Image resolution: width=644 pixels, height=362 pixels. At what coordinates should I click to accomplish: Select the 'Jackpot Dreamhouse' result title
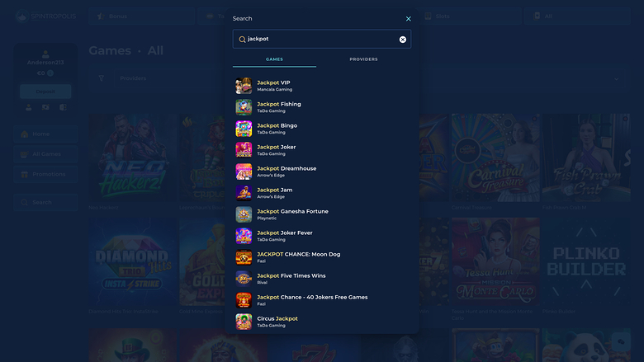(286, 168)
